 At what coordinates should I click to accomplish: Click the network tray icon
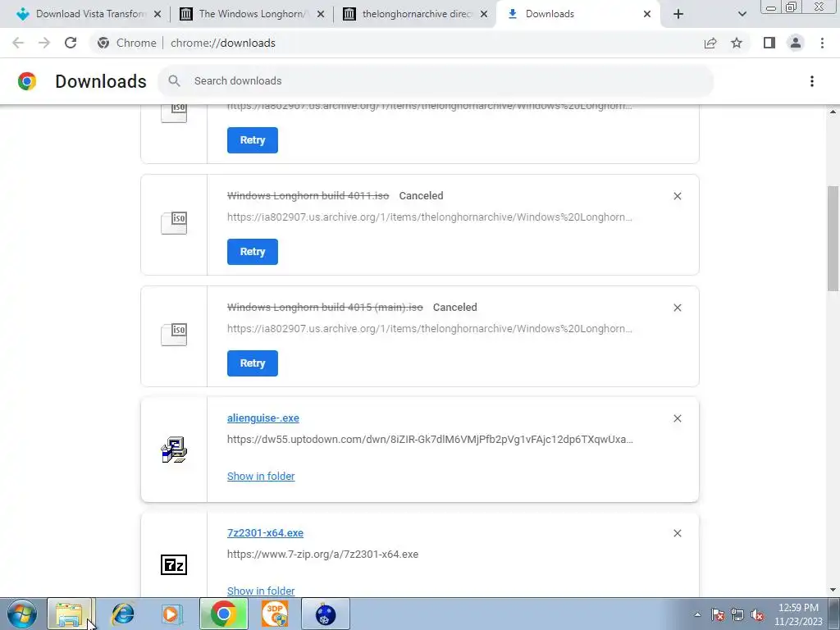click(737, 614)
